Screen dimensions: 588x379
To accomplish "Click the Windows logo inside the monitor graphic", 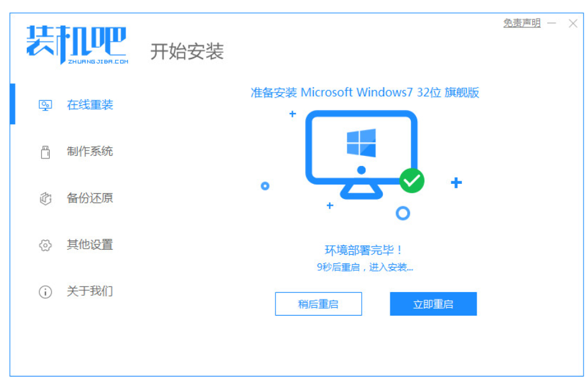I will coord(361,142).
